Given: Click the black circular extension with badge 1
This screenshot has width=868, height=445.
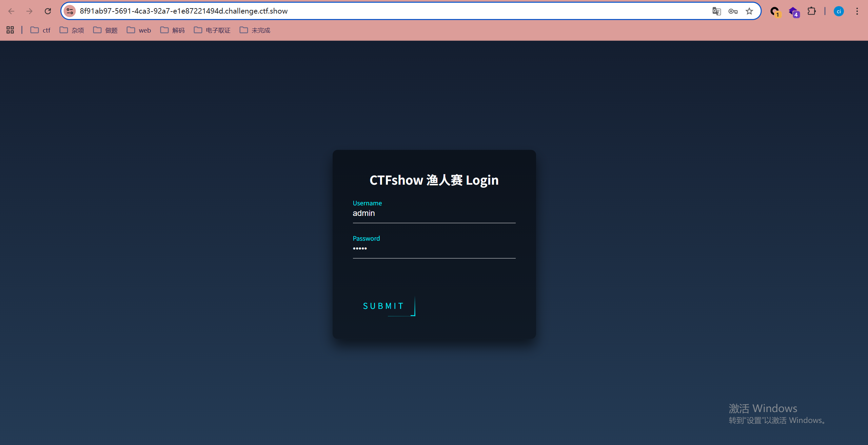Looking at the screenshot, I should (774, 11).
